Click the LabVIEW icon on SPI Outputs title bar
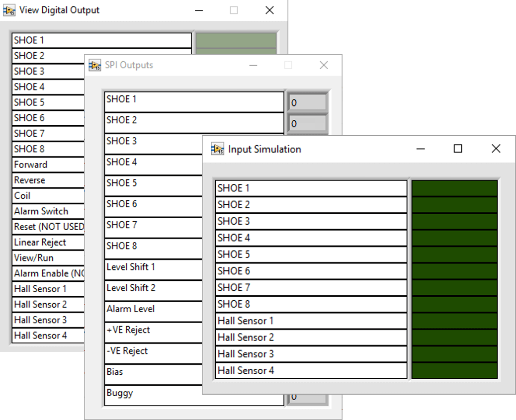Image resolution: width=516 pixels, height=420 pixels. [x=94, y=65]
